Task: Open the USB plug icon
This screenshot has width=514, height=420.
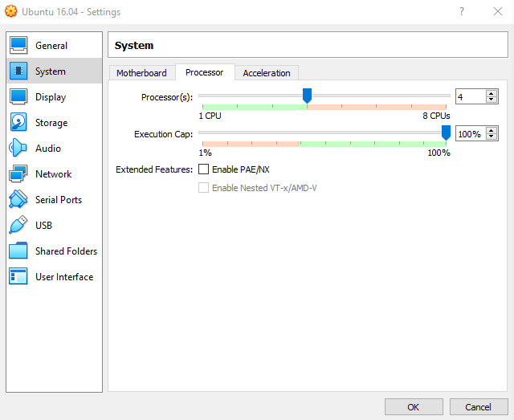Action: 18,225
